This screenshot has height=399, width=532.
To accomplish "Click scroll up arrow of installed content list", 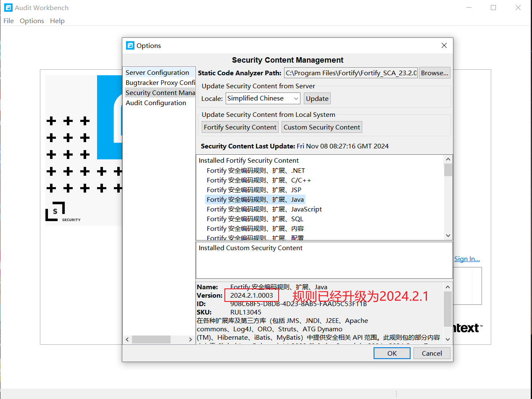I will coord(448,159).
